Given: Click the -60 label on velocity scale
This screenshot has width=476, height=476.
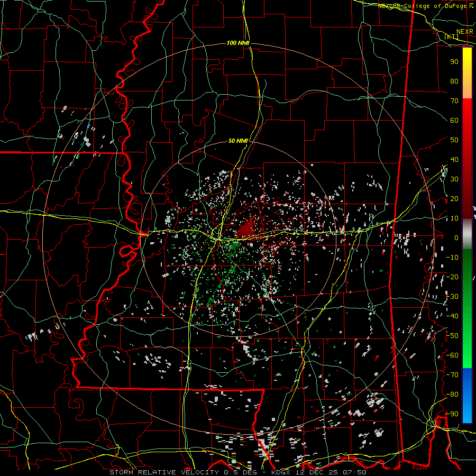Looking at the screenshot, I should (452, 355).
